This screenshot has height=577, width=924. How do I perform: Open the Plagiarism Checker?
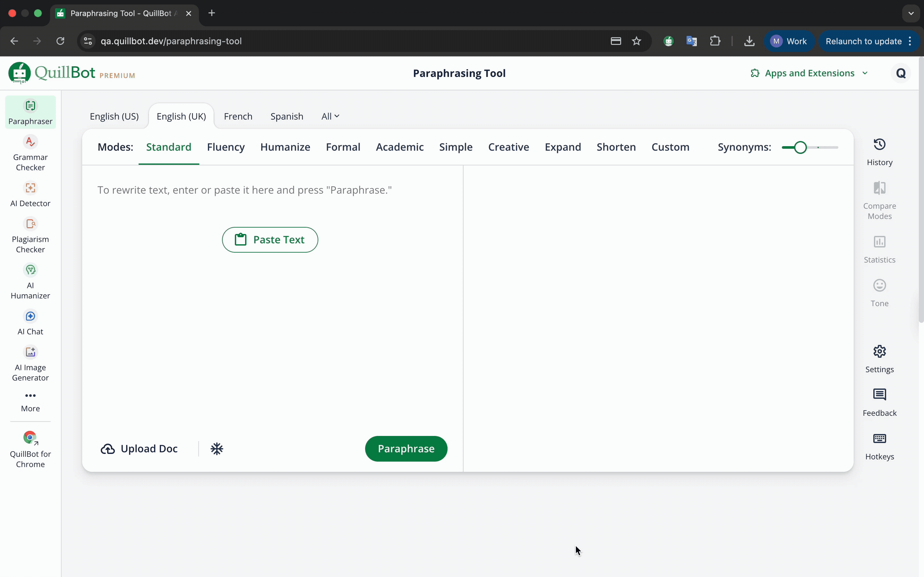click(30, 234)
